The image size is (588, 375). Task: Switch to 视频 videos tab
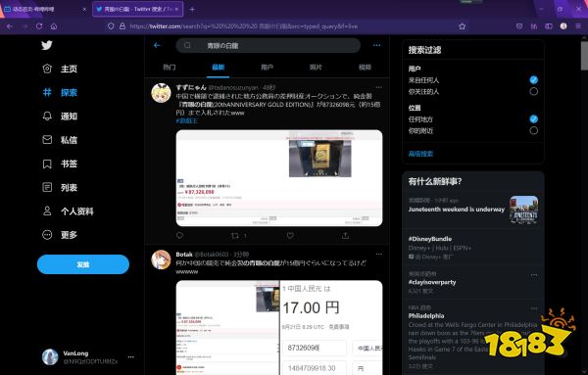[x=365, y=67]
